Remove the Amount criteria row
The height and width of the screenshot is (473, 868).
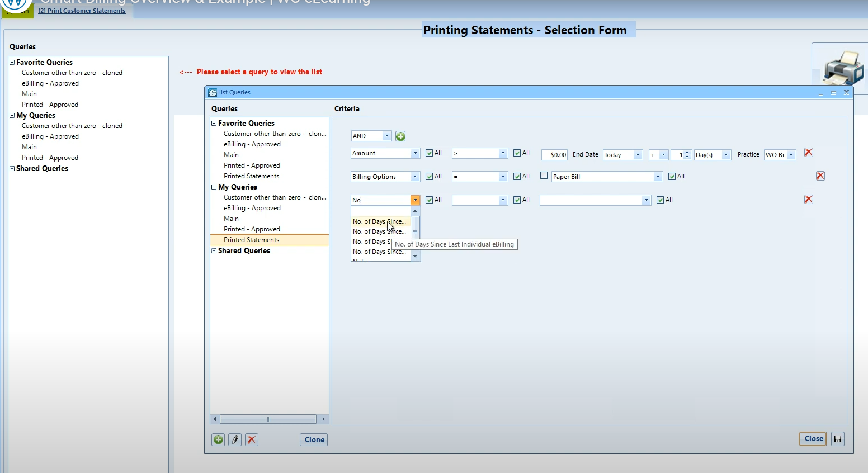coord(808,153)
